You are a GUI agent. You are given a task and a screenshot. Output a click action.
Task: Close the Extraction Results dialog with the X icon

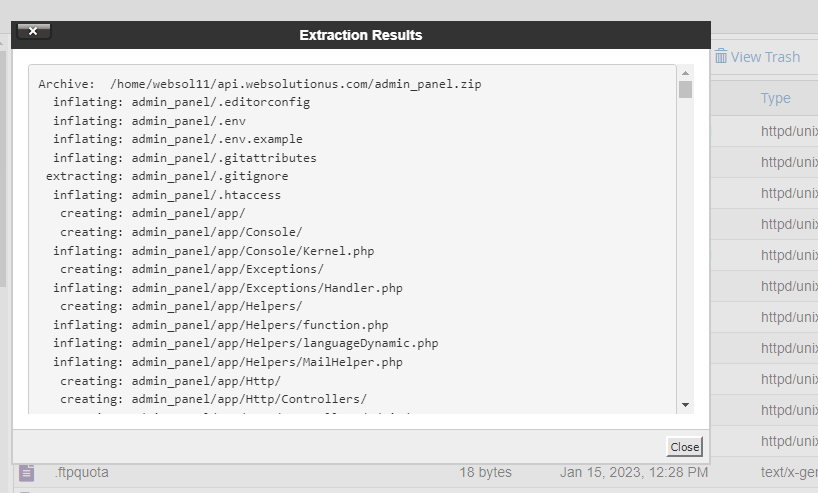click(x=33, y=31)
